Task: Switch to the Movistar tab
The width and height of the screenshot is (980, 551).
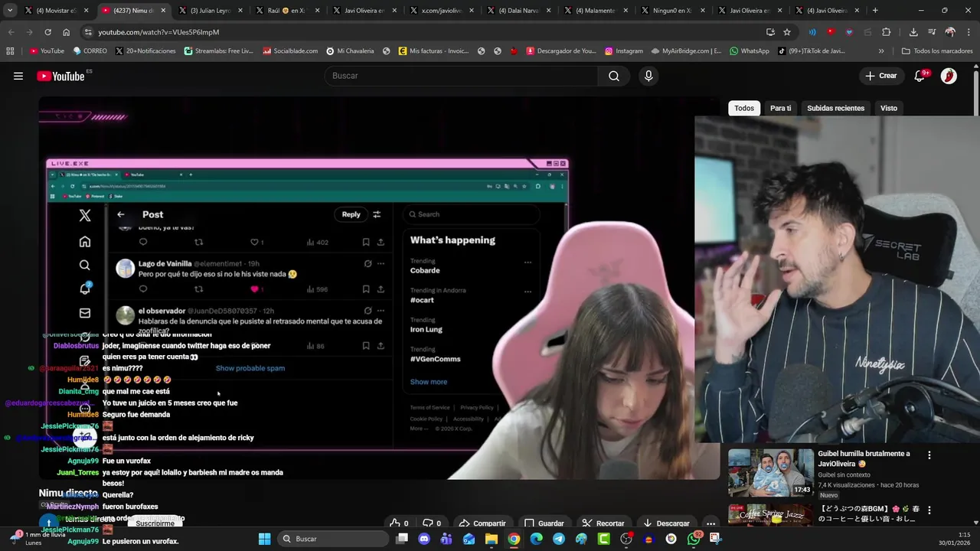Action: [x=57, y=11]
